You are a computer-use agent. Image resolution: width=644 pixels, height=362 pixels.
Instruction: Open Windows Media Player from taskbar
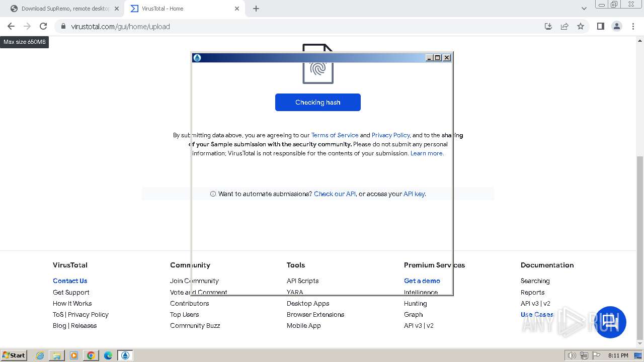click(74, 355)
